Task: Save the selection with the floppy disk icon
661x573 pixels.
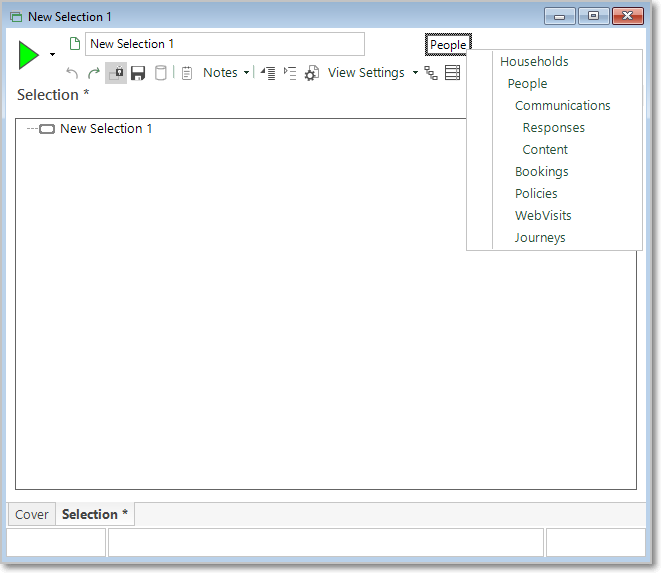Action: point(138,73)
